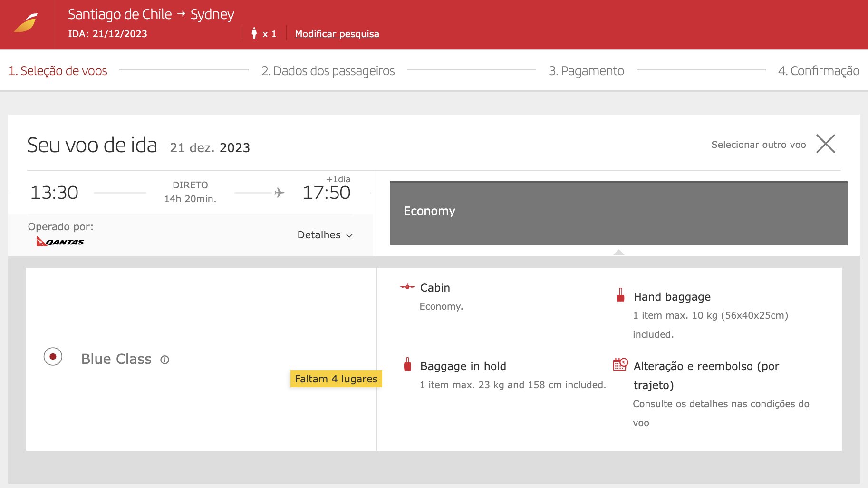
Task: Click Selecionar outro voo text
Action: point(759,145)
